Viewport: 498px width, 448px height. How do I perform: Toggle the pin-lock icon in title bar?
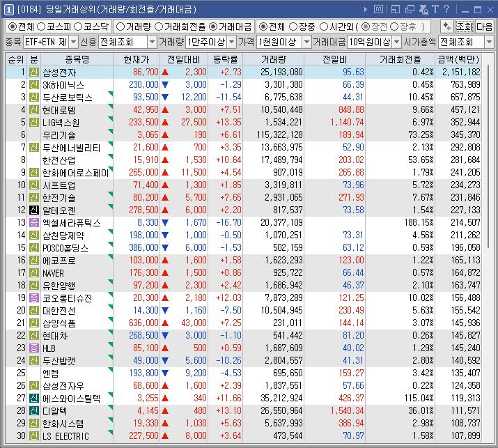click(423, 9)
